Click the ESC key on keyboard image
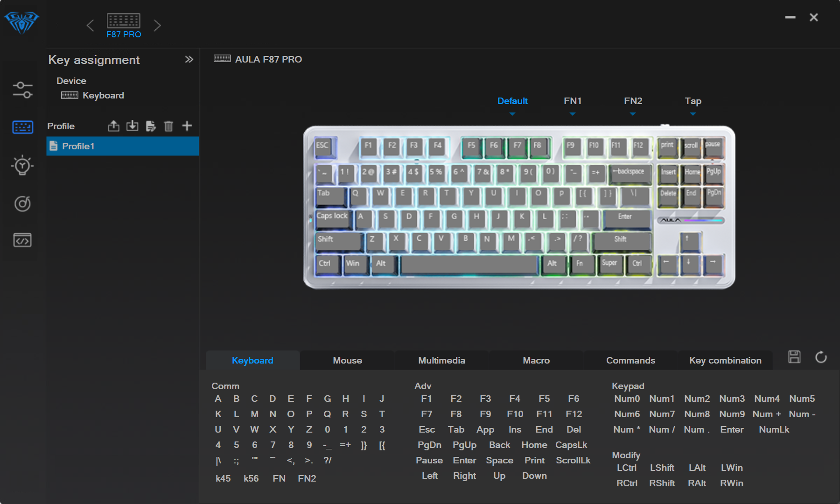Screen dimensions: 840x504 click(x=322, y=146)
